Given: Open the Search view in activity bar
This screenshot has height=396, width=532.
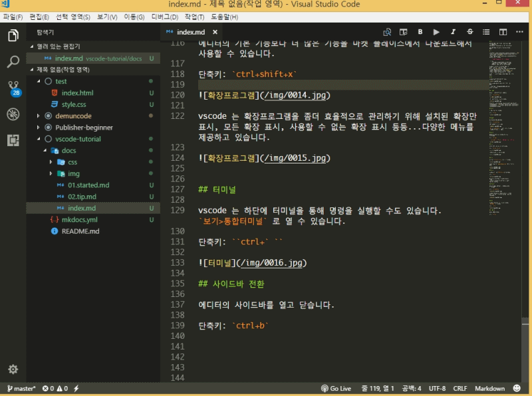Looking at the screenshot, I should click(13, 62).
